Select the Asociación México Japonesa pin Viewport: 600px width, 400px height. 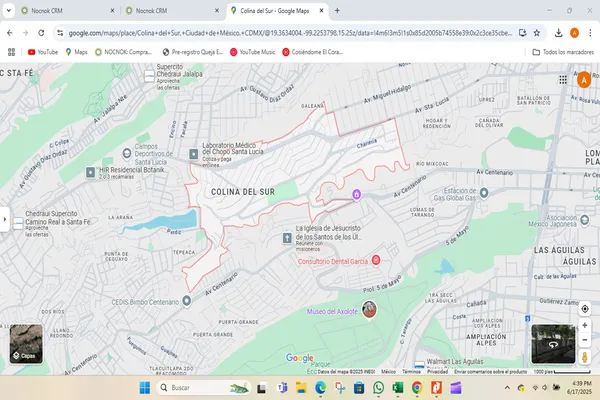[x=584, y=220]
